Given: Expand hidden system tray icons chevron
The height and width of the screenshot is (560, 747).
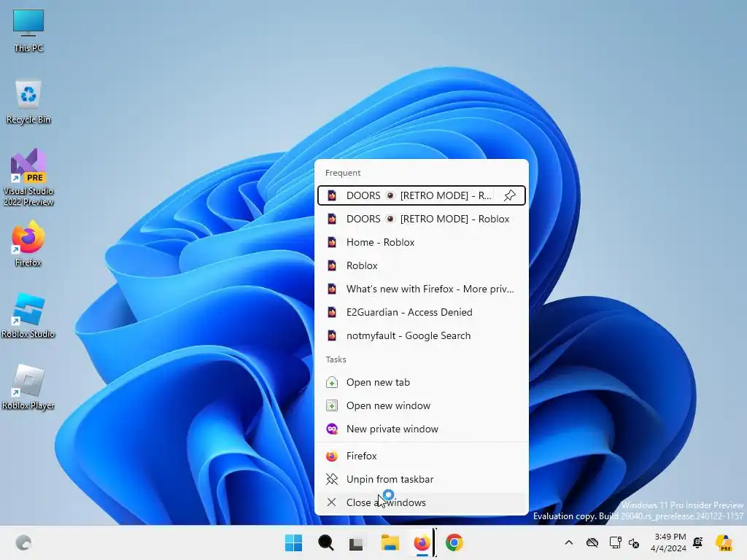Looking at the screenshot, I should tap(569, 542).
